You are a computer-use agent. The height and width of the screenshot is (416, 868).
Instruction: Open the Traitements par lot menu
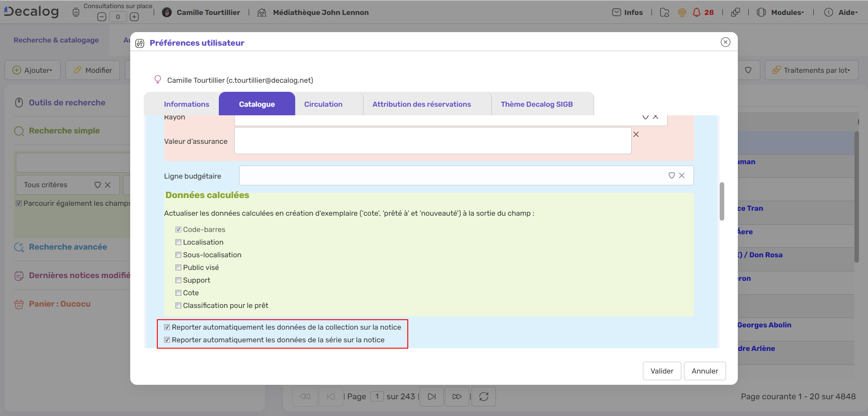(811, 70)
